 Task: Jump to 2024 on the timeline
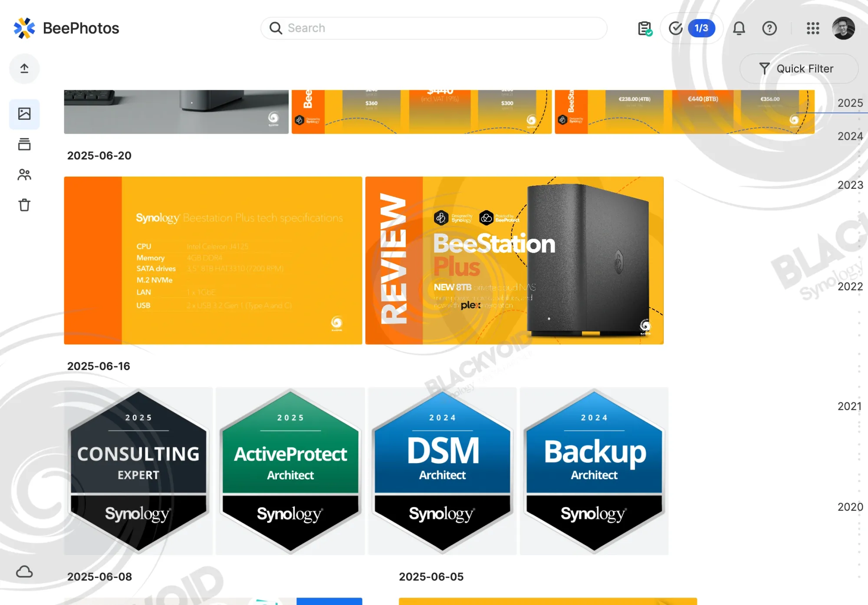point(850,136)
